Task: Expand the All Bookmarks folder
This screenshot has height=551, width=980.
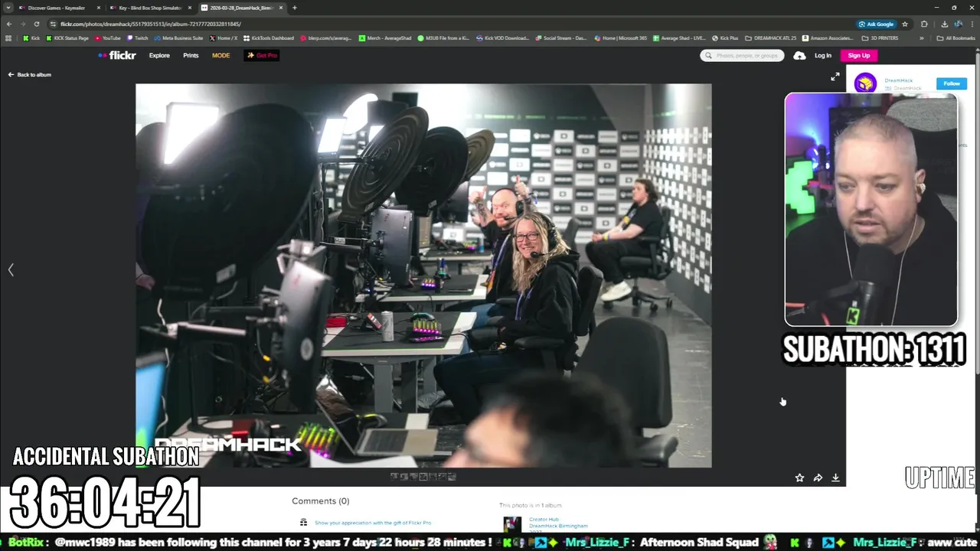Action: point(957,37)
